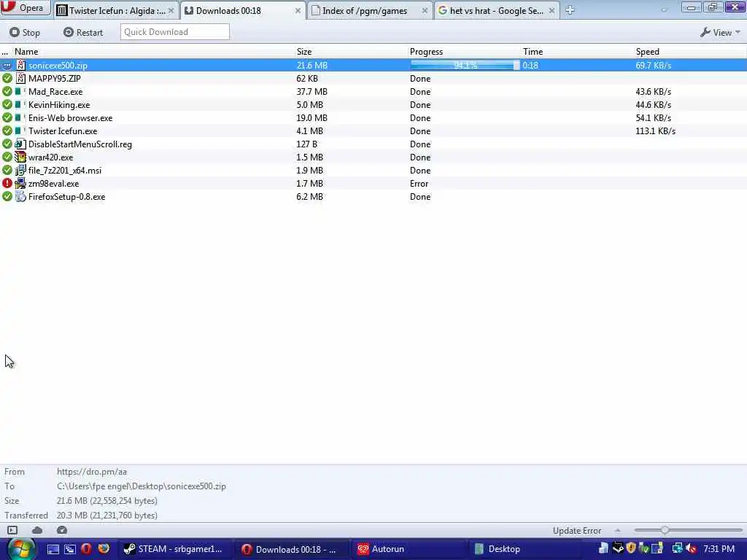747x560 pixels.
Task: Sort downloads by Progress column
Action: point(426,52)
